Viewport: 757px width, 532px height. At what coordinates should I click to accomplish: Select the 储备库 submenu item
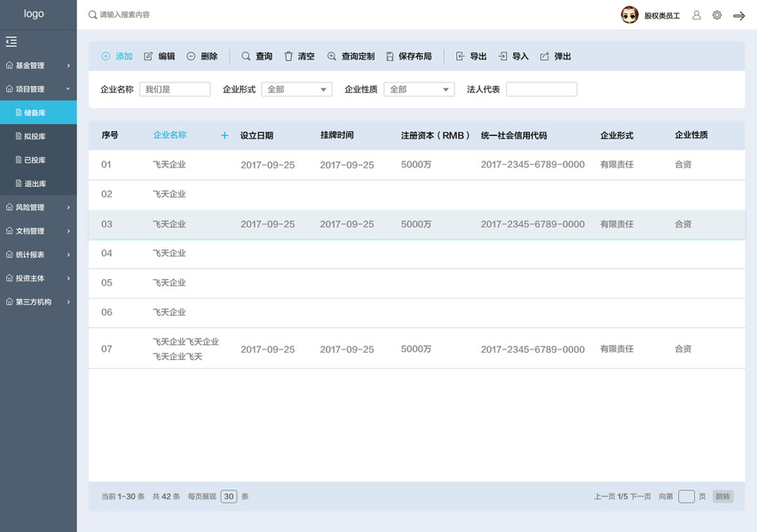point(38,113)
